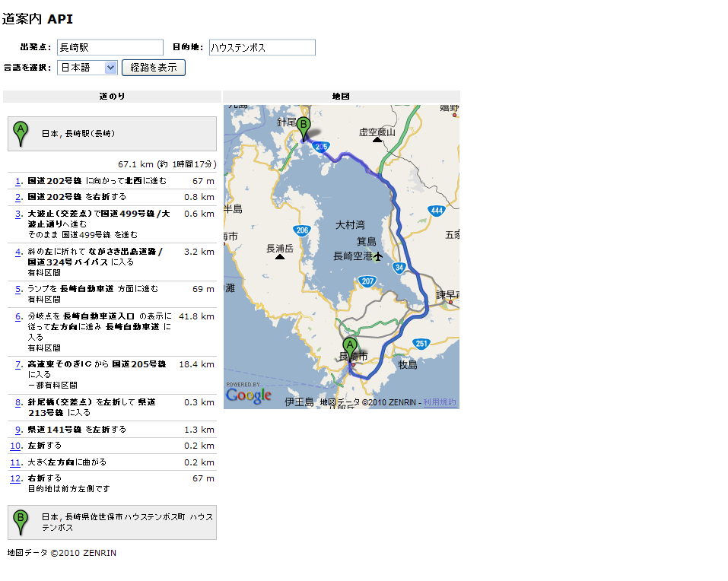Click the 18.4 km distance value
728x581 pixels.
tap(196, 364)
